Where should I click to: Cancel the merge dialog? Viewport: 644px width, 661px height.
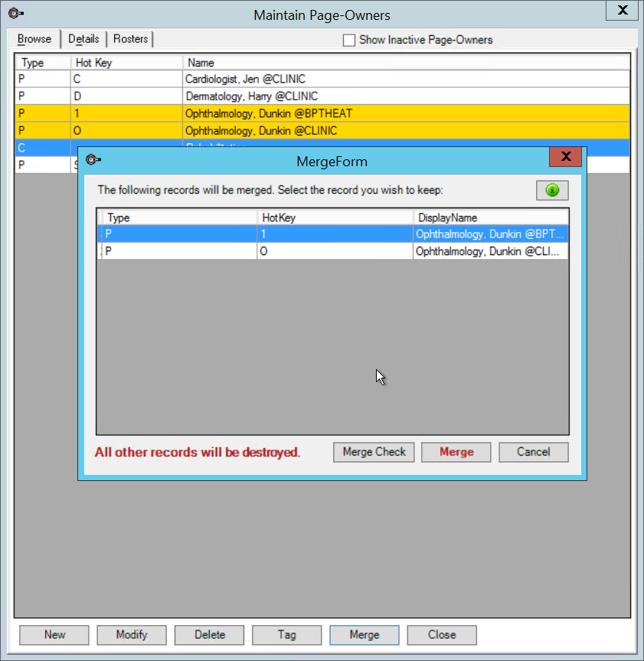(x=534, y=452)
